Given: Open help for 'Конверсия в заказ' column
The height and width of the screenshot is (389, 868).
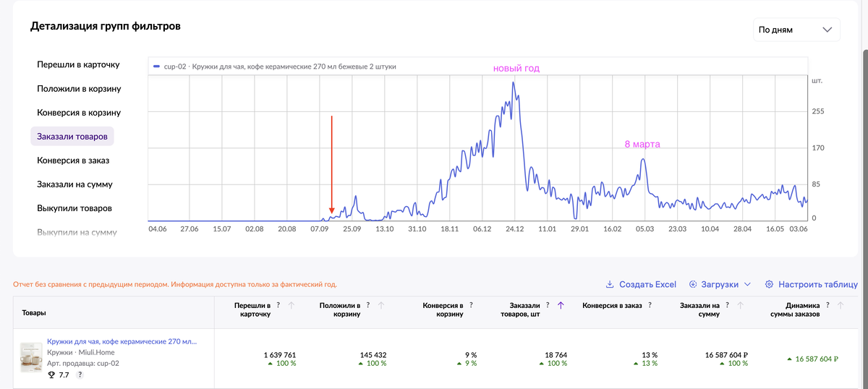Looking at the screenshot, I should 649,305.
